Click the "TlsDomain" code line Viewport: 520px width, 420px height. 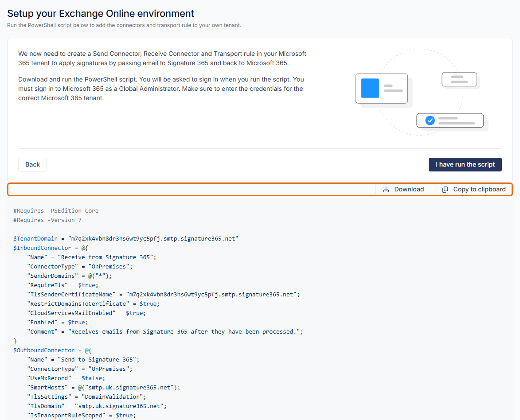coord(97,406)
